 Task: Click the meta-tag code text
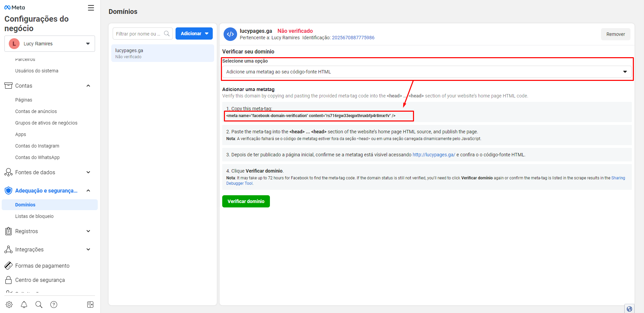[x=310, y=116]
